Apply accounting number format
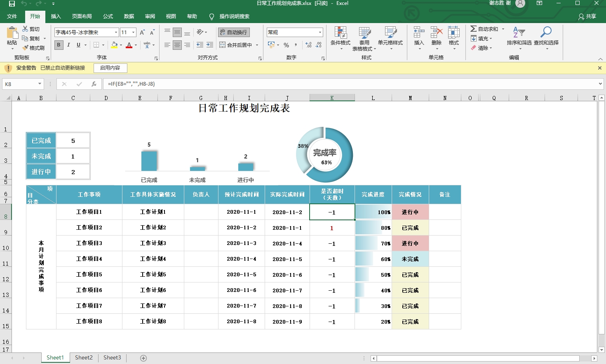Screen dimensions: 606x364 pos(271,44)
